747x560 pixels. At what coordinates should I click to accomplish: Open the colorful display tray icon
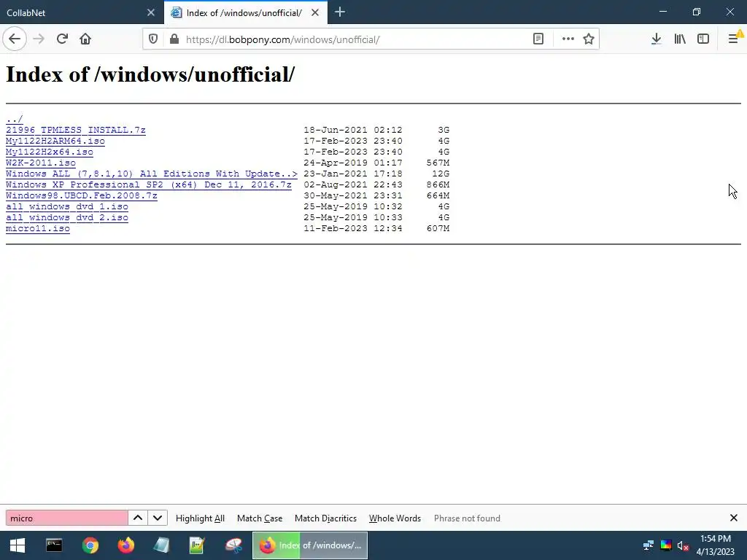[666, 545]
